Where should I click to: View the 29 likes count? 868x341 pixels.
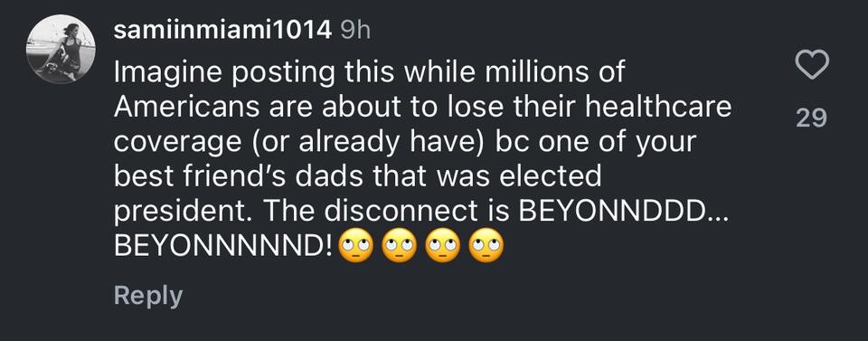[x=812, y=118]
